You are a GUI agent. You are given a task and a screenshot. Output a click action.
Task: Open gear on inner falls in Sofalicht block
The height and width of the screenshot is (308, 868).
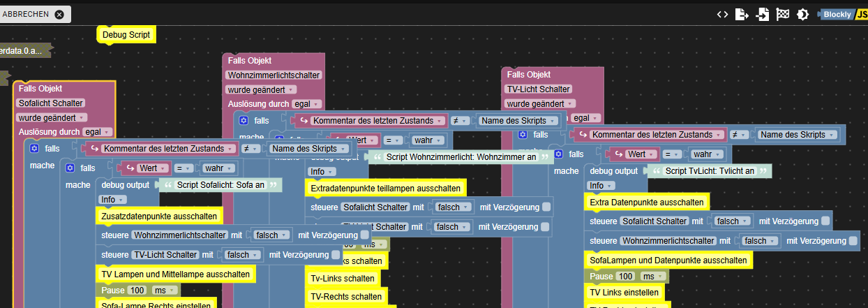point(69,168)
